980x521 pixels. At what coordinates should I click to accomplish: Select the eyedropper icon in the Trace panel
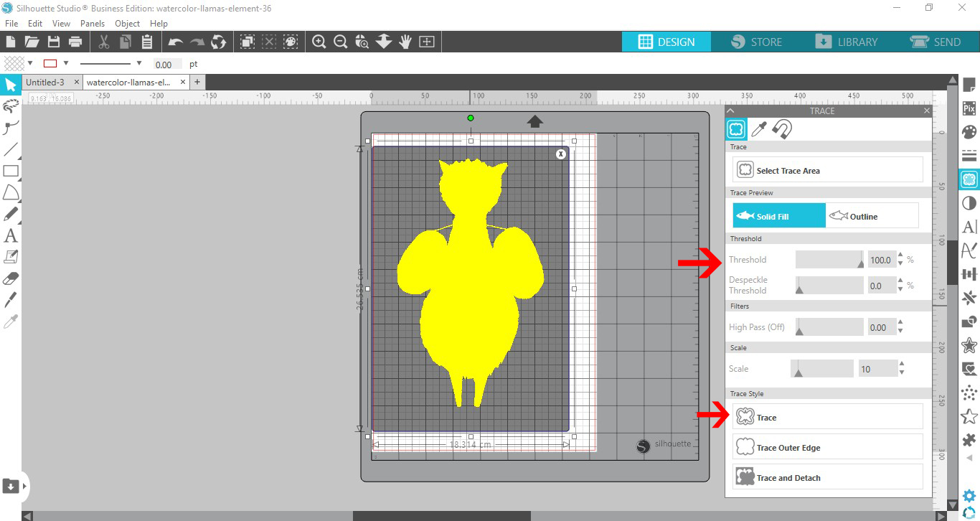[759, 129]
